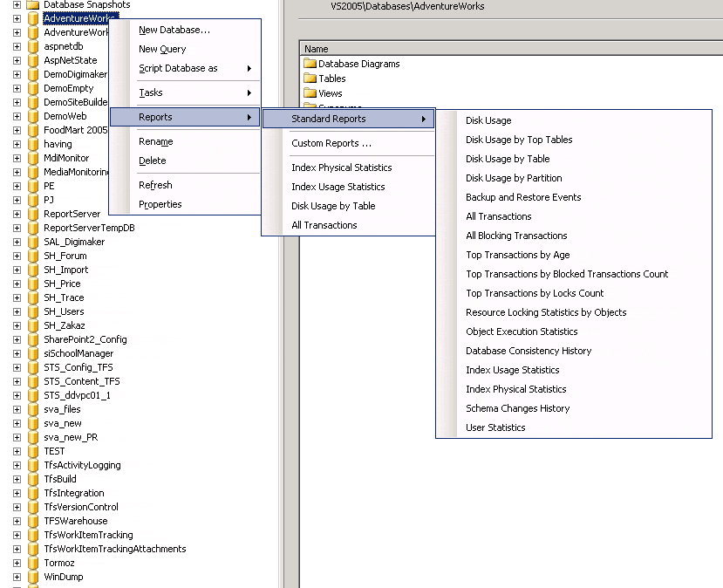Open the Standard Reports submenu
Image resolution: width=723 pixels, height=588 pixels.
coord(349,119)
